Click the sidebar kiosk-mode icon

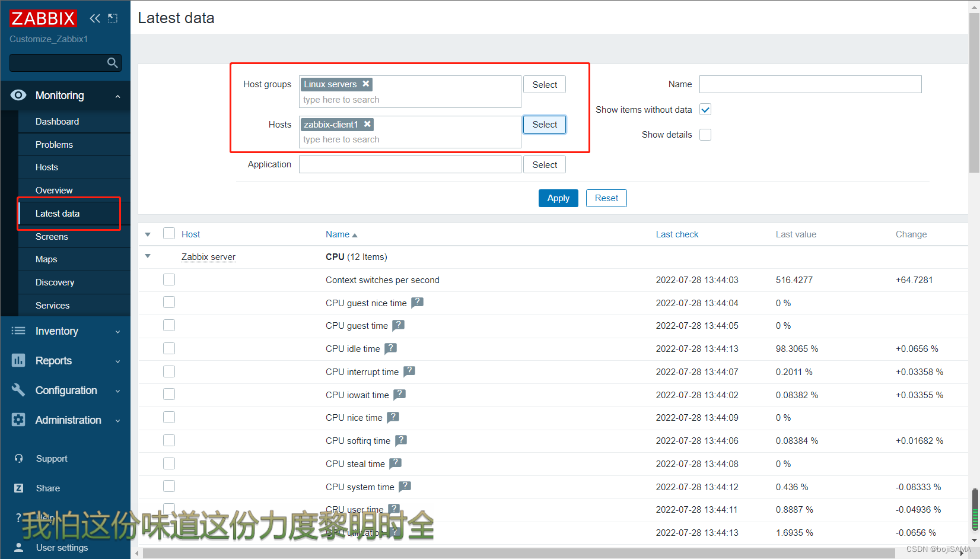(113, 18)
